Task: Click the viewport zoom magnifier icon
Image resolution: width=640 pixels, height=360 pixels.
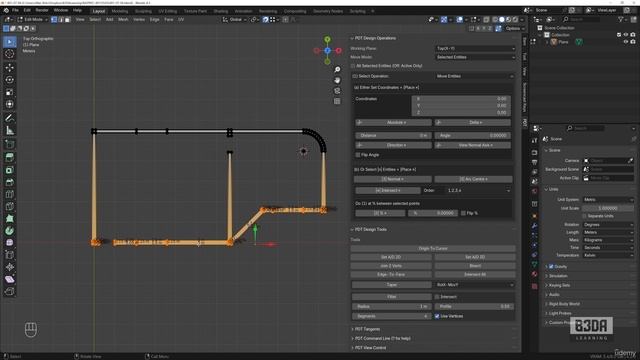Action: (x=337, y=70)
